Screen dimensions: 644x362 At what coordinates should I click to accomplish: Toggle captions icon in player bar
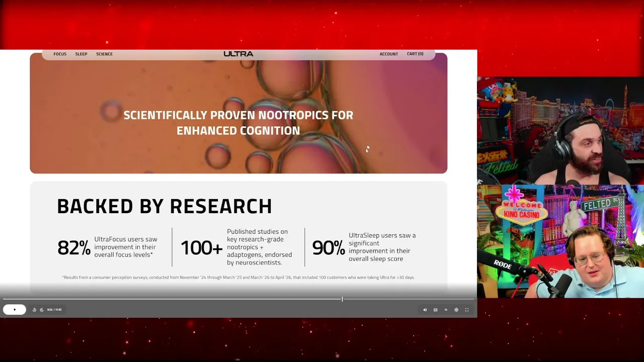coord(435,310)
